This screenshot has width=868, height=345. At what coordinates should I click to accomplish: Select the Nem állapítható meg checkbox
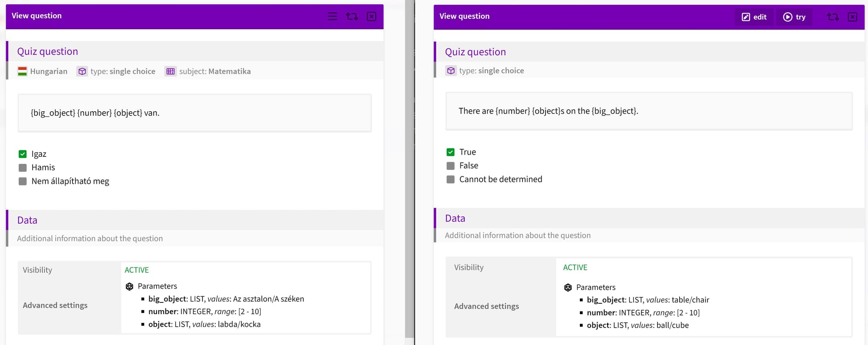tap(23, 181)
